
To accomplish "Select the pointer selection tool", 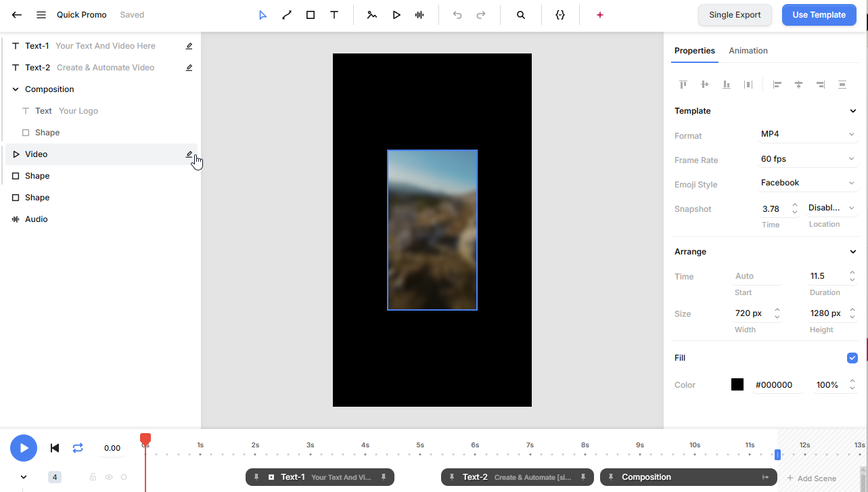I will point(263,15).
